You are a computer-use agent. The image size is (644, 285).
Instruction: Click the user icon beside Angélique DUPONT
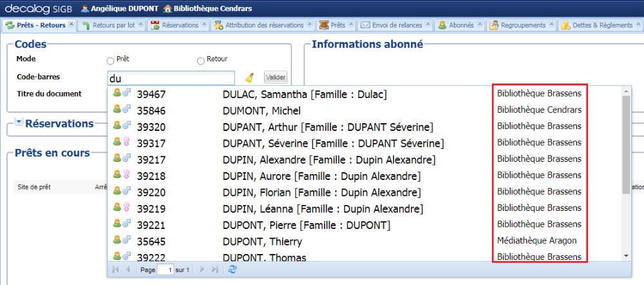85,8
